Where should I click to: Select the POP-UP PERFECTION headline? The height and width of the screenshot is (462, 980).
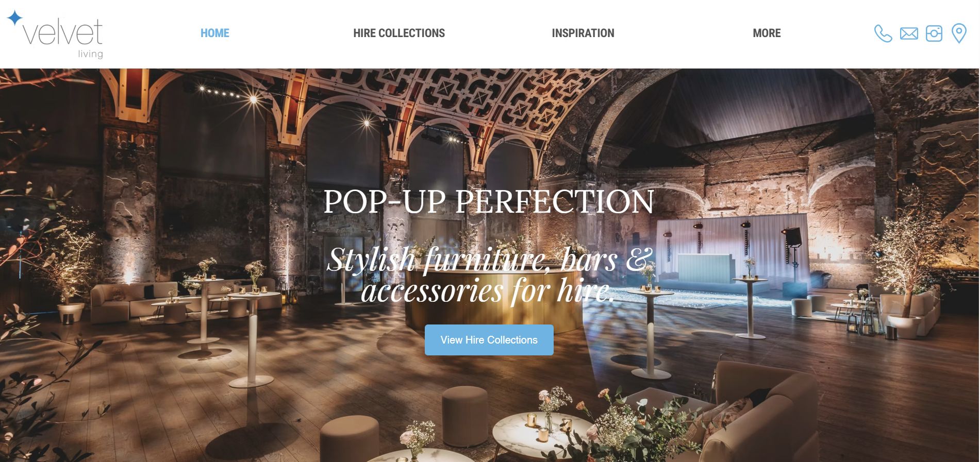point(489,201)
